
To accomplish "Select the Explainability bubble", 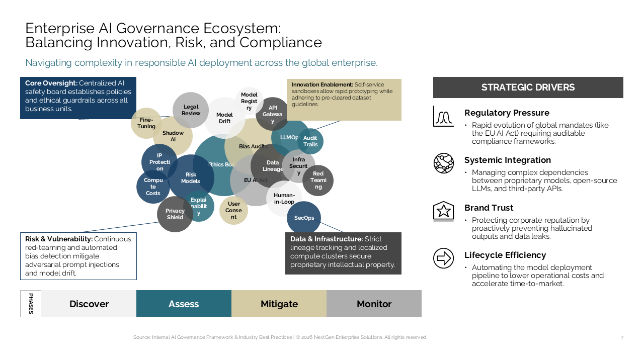I will [199, 207].
